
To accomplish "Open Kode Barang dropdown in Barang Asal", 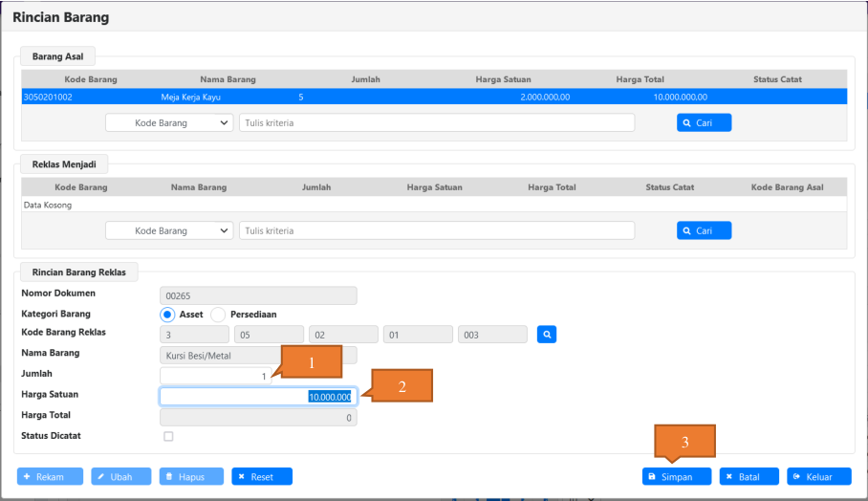I will point(170,123).
